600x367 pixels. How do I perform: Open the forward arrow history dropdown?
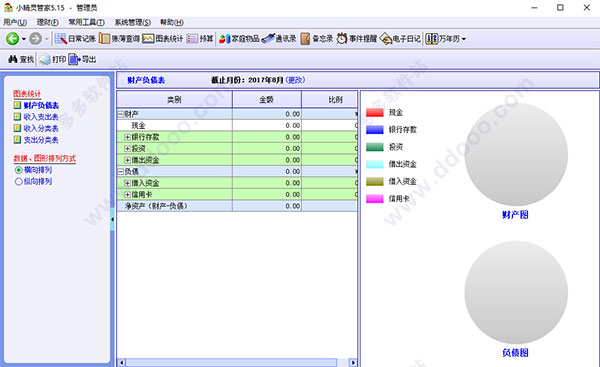(47, 39)
